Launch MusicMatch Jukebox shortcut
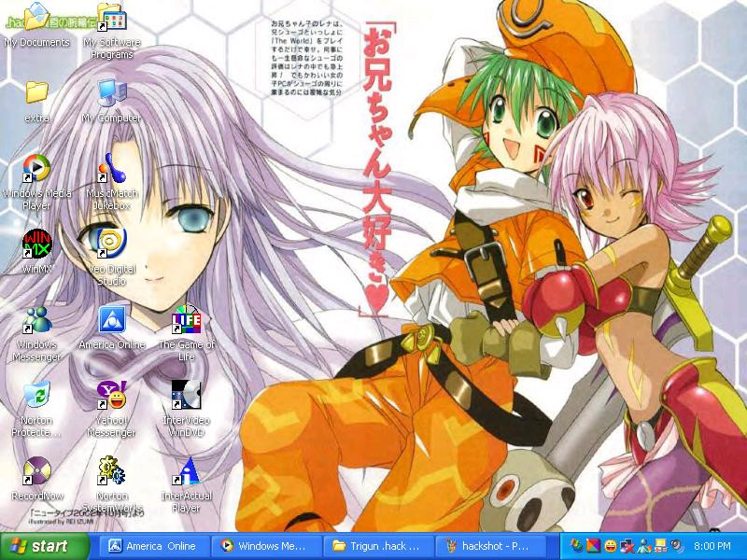Image resolution: width=747 pixels, height=560 pixels. point(111,182)
